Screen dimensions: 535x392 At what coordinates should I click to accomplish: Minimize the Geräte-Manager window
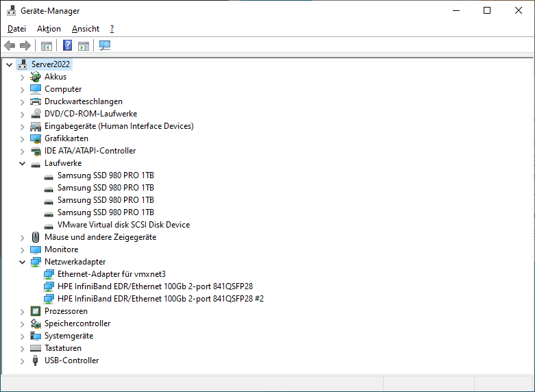tap(456, 10)
